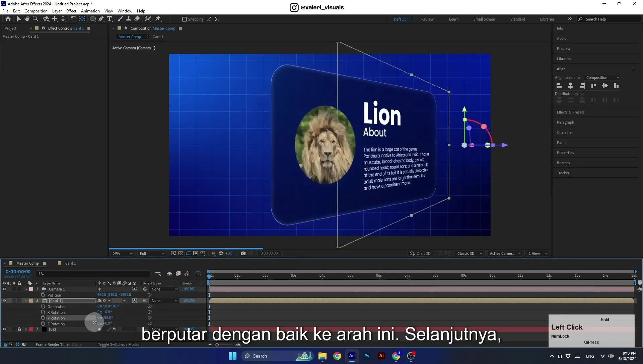
Task: Select the Selection (arrow) tool
Action: pos(19,19)
